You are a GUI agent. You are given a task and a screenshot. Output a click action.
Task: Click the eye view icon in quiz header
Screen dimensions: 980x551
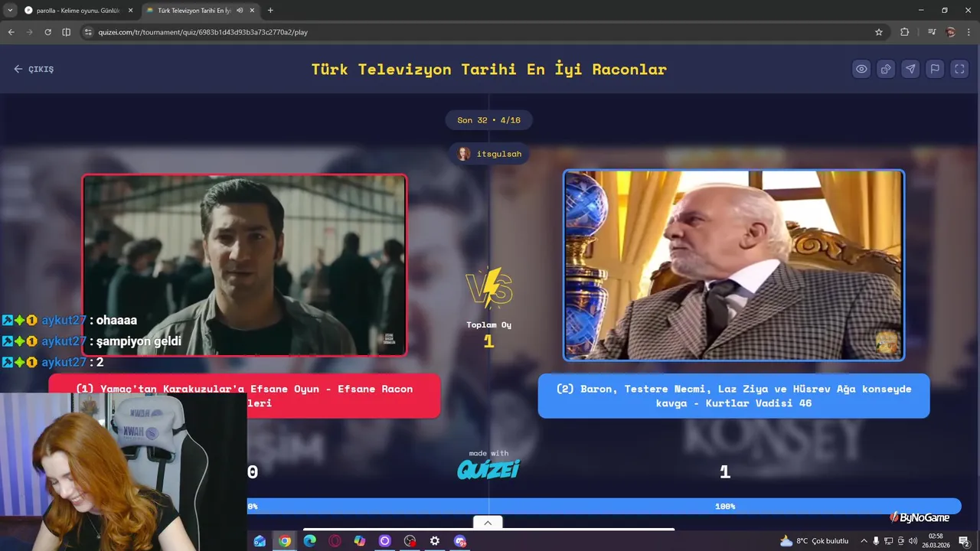pos(861,69)
